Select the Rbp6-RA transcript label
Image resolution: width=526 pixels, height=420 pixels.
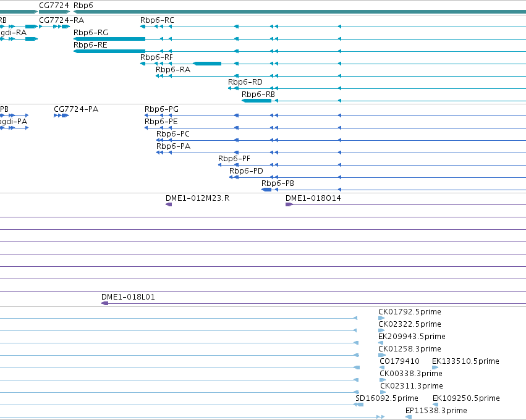point(173,70)
